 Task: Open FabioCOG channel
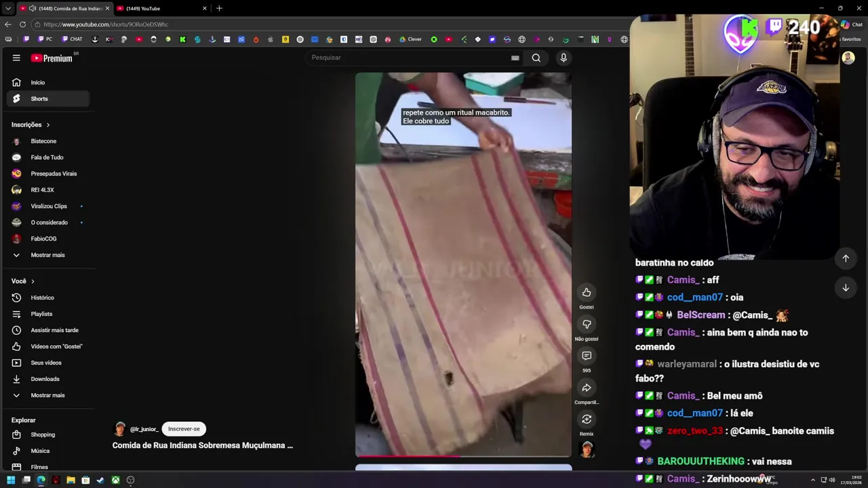(x=47, y=239)
